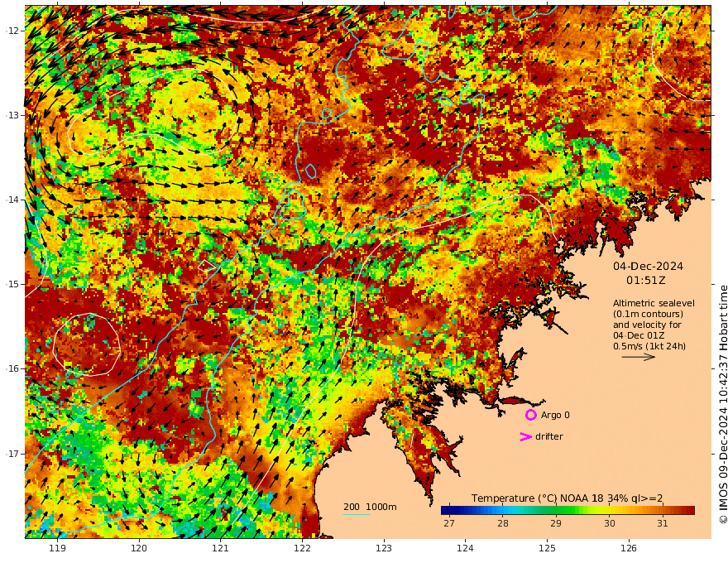The image size is (728, 563).
Task: Click the dark red end of the temperature bar
Action: (689, 511)
